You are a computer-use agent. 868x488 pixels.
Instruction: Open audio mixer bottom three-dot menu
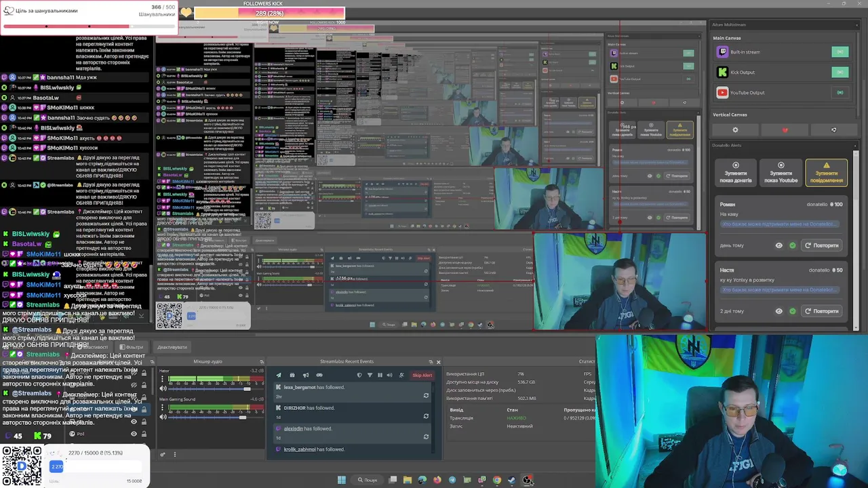coord(175,454)
